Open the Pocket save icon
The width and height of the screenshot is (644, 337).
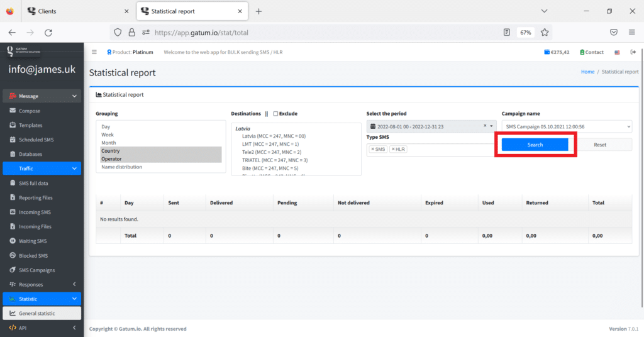coord(614,33)
